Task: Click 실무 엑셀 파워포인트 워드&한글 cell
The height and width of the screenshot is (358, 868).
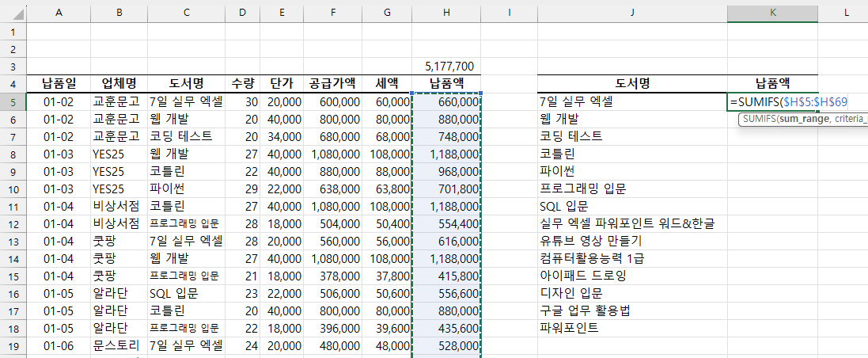Action: (x=632, y=224)
